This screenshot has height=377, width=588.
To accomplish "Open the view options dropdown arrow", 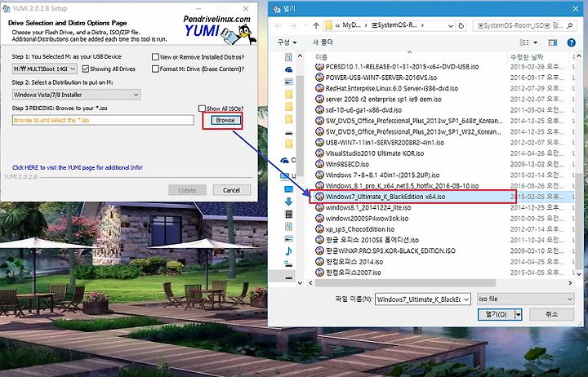I will pos(535,42).
